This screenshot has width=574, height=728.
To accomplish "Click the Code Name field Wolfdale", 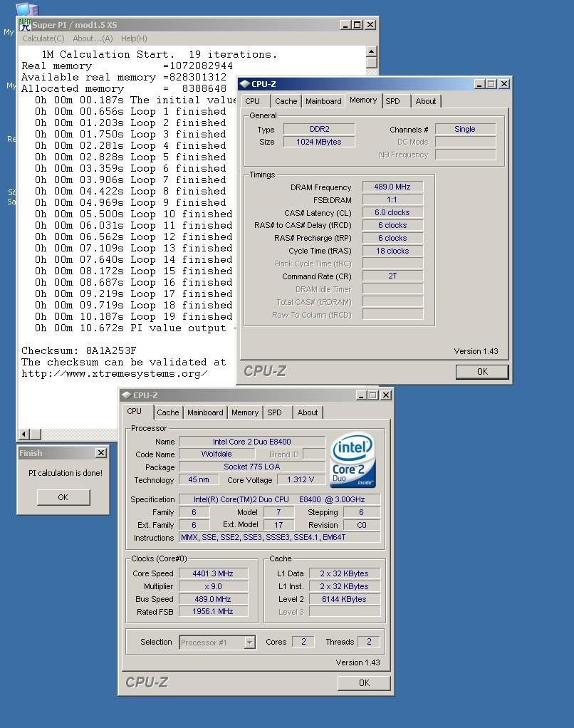I will coord(216,454).
